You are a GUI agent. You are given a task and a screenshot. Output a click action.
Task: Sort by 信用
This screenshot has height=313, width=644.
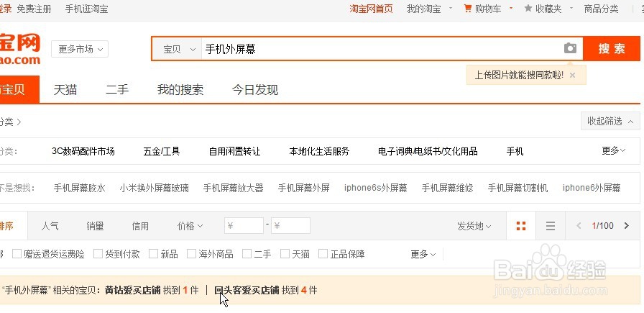click(x=140, y=226)
